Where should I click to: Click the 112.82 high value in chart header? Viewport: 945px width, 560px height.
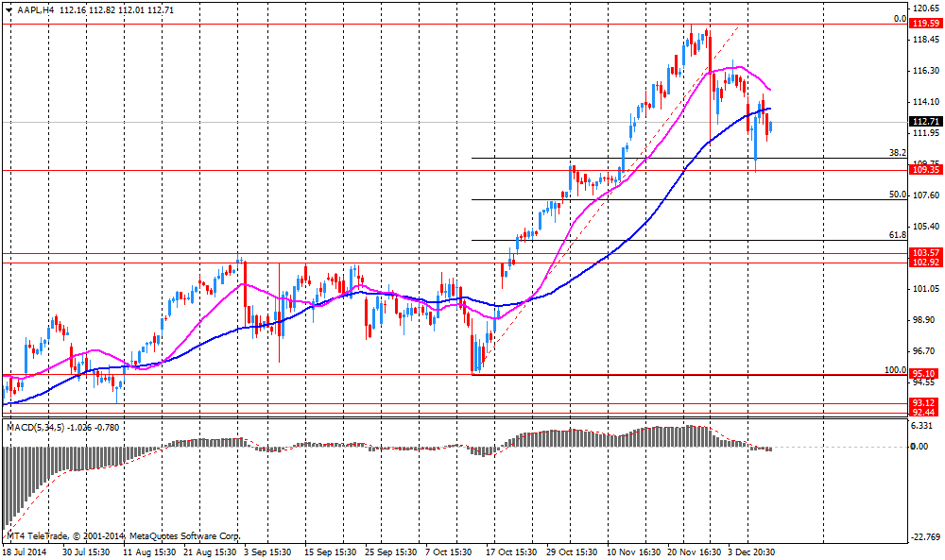pos(102,10)
